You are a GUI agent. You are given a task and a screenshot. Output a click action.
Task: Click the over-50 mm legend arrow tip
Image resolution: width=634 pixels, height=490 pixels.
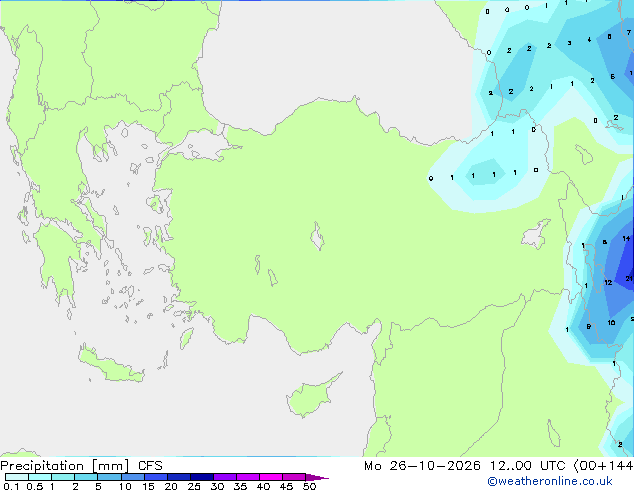[317, 477]
